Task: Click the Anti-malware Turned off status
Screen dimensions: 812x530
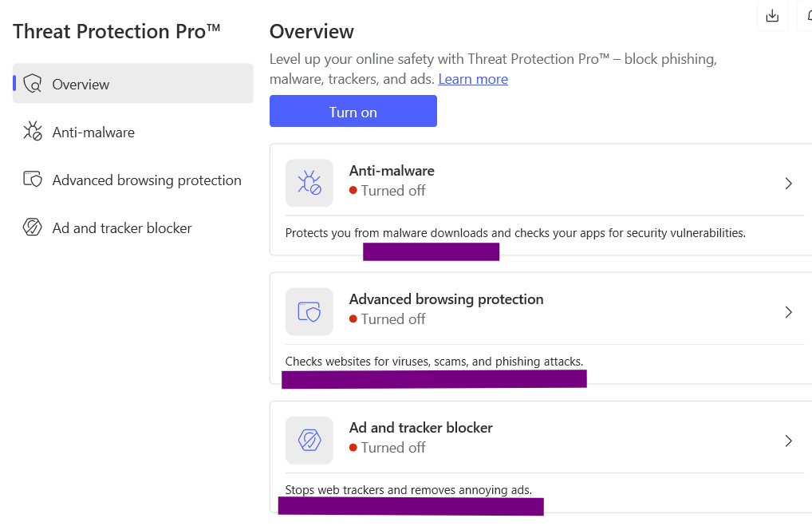Action: click(392, 191)
